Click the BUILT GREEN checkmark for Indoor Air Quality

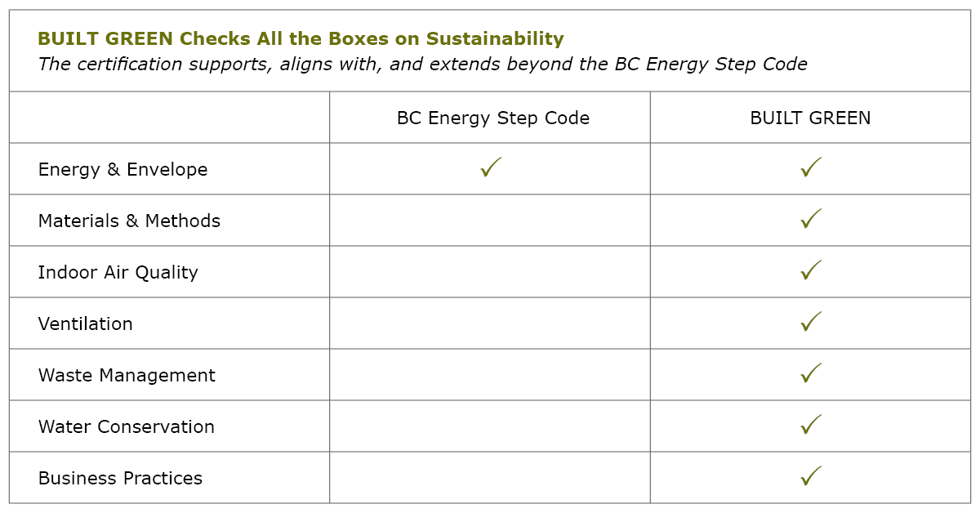tap(810, 271)
